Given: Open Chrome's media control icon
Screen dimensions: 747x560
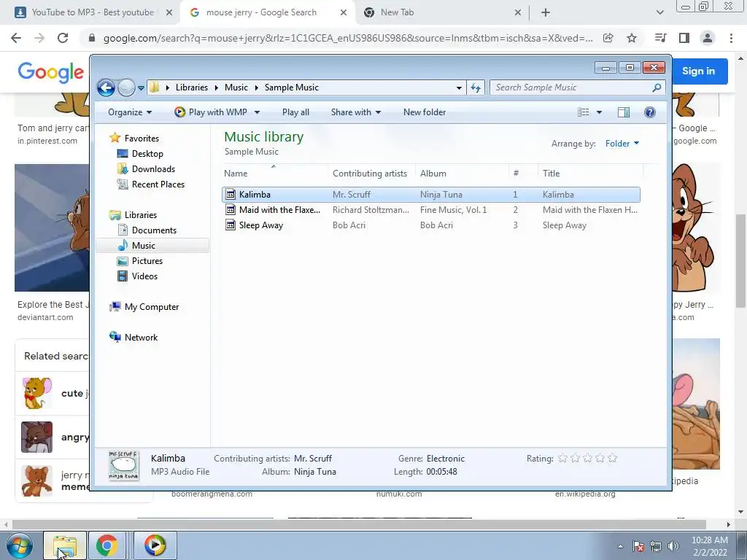Looking at the screenshot, I should tap(660, 38).
